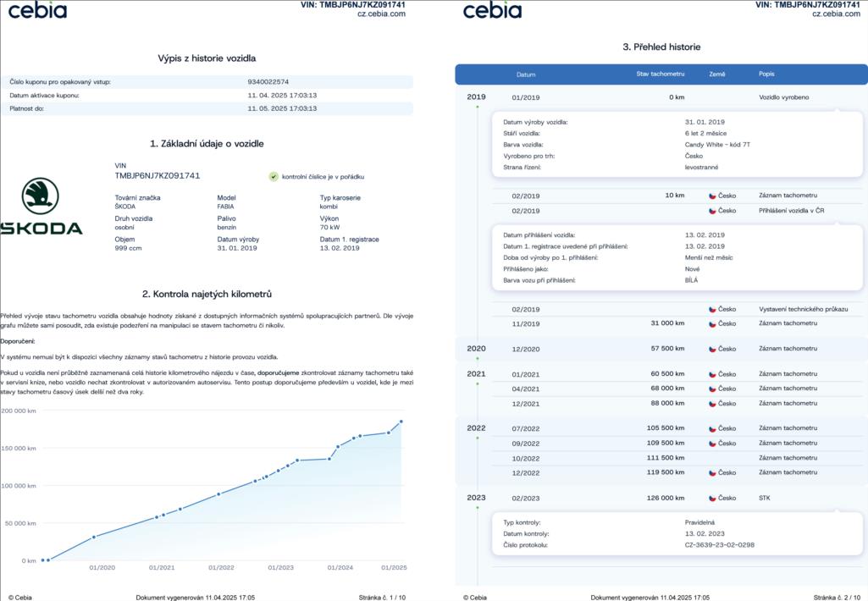Click the Stránka č. 1 / 10 footer
Screen dimensions: 868x601
point(382,598)
